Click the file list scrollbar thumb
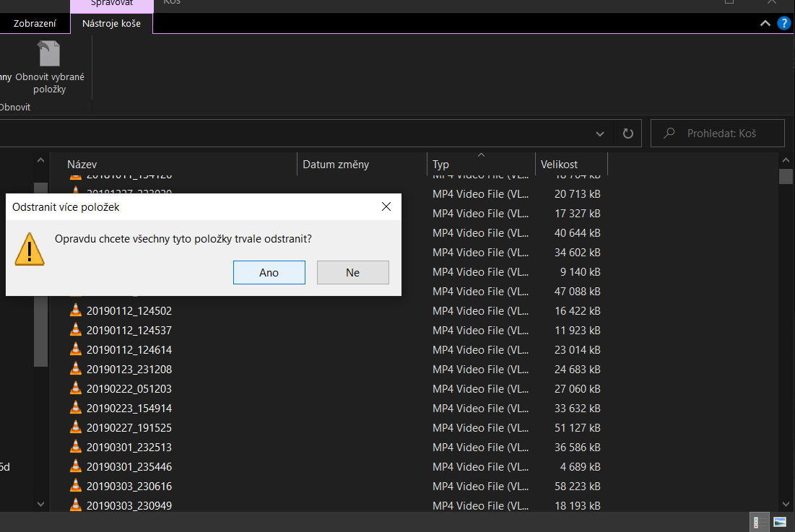The height and width of the screenshot is (532, 795). tap(786, 176)
